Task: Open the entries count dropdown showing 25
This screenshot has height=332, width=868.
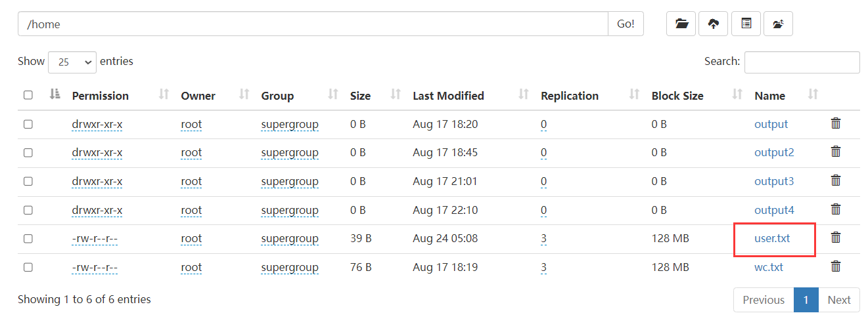Action: tap(72, 62)
